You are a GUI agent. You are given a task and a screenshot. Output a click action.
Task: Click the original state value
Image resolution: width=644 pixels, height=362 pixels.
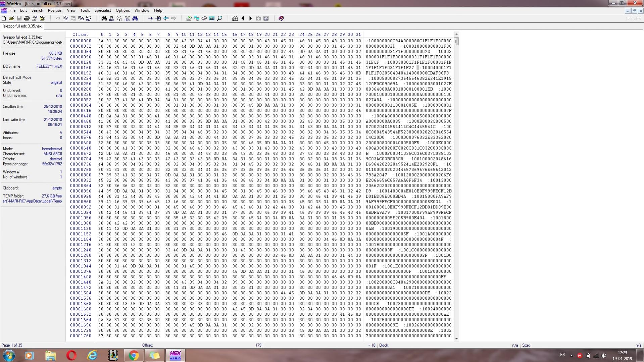[56, 83]
